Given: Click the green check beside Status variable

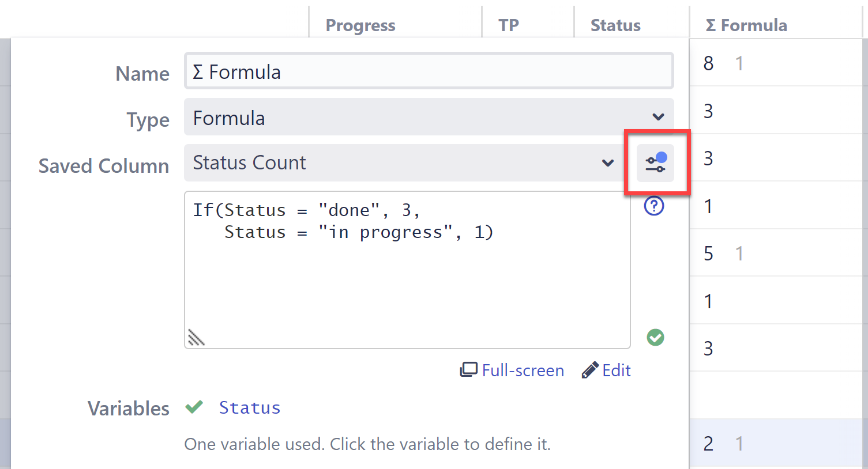Looking at the screenshot, I should click(194, 407).
